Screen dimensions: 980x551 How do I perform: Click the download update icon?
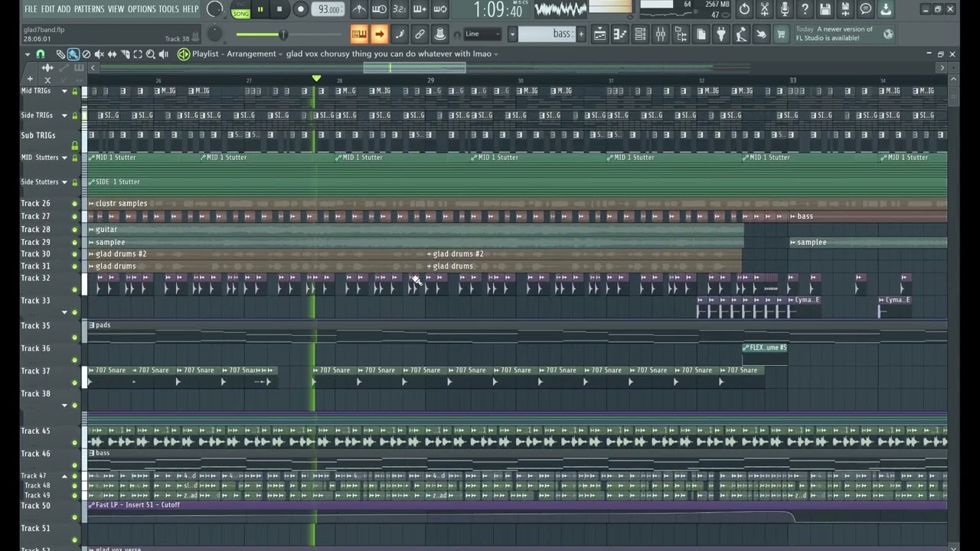point(886,9)
